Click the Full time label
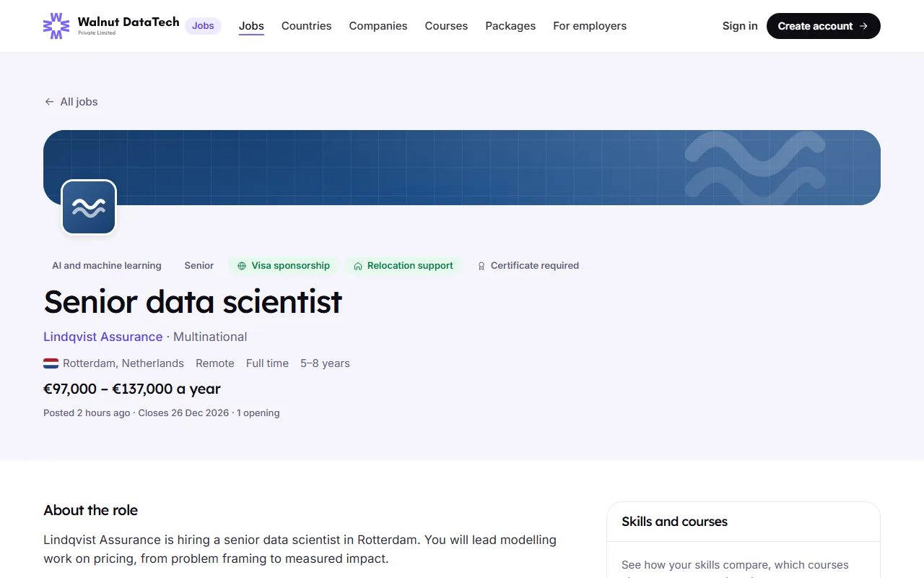Viewport: 924px width, 578px height. point(267,363)
